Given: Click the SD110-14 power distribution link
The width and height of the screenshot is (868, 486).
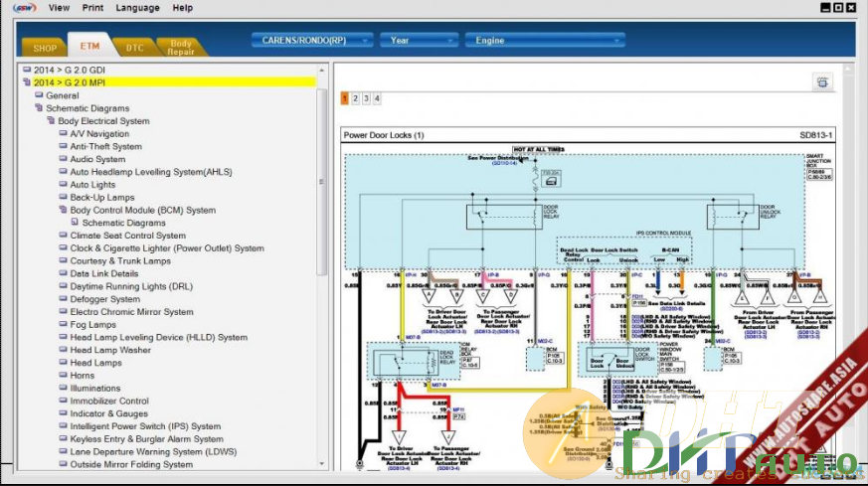Looking at the screenshot, I should 504,163.
